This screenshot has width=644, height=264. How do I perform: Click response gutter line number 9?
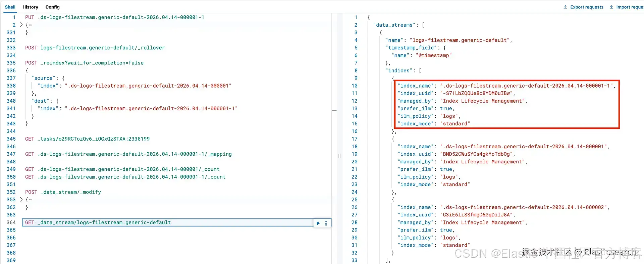pyautogui.click(x=356, y=78)
